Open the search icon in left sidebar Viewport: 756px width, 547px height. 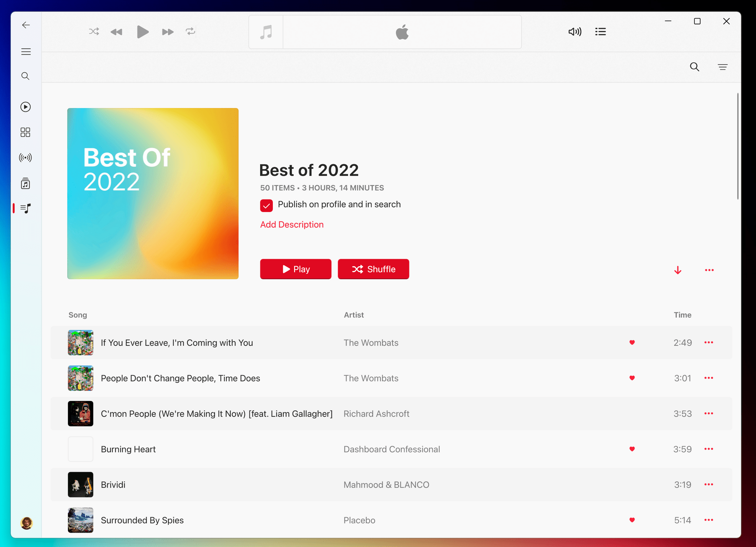[x=26, y=76]
